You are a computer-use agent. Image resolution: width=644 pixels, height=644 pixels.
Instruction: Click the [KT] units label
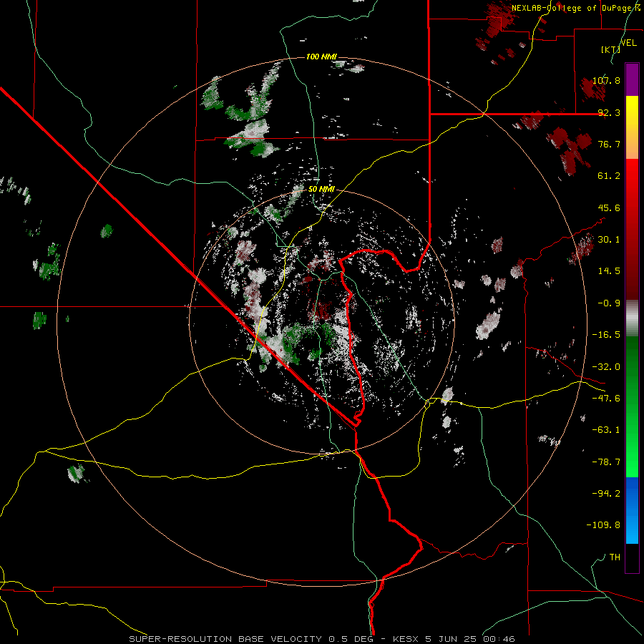point(611,49)
